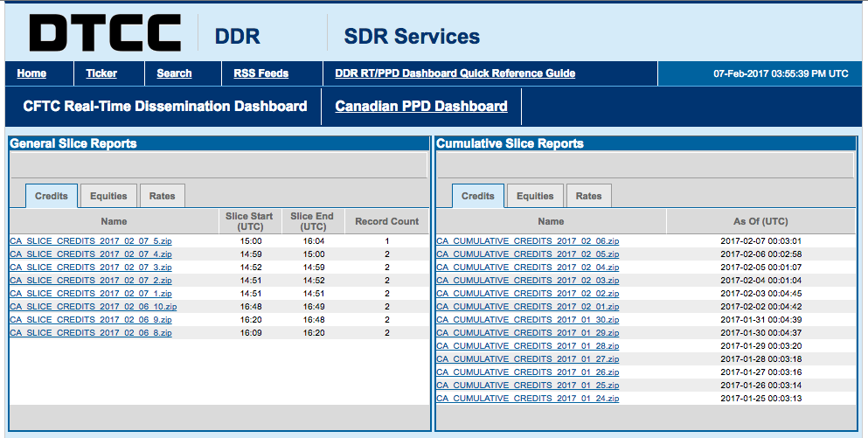
Task: Click As Of value 2017-01-25 00:03:13
Action: tap(761, 399)
